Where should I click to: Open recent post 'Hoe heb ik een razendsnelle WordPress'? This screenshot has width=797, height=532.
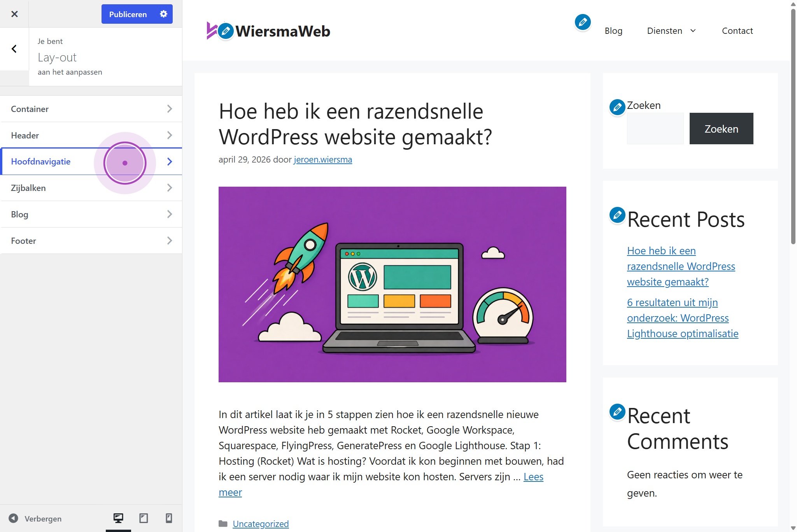click(681, 266)
